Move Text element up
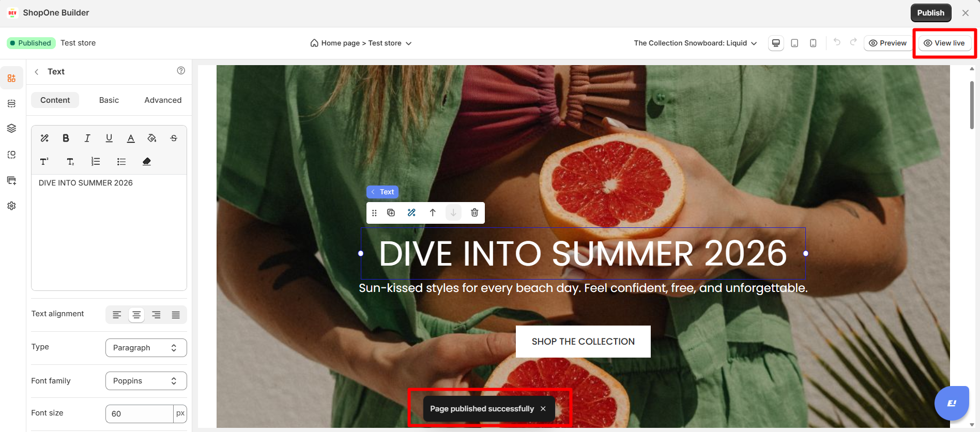 point(433,212)
